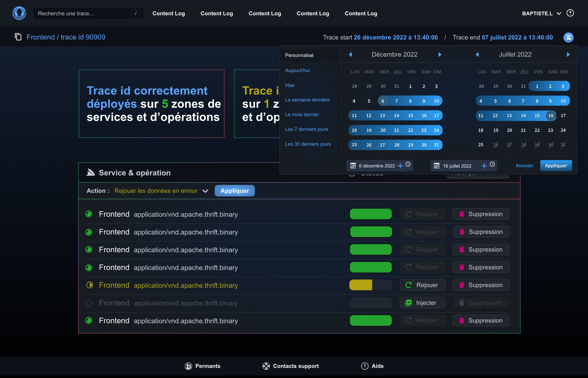Click the copy icon beside the Frontend breadcrumb
Image resolution: width=588 pixels, height=378 pixels.
click(x=18, y=37)
